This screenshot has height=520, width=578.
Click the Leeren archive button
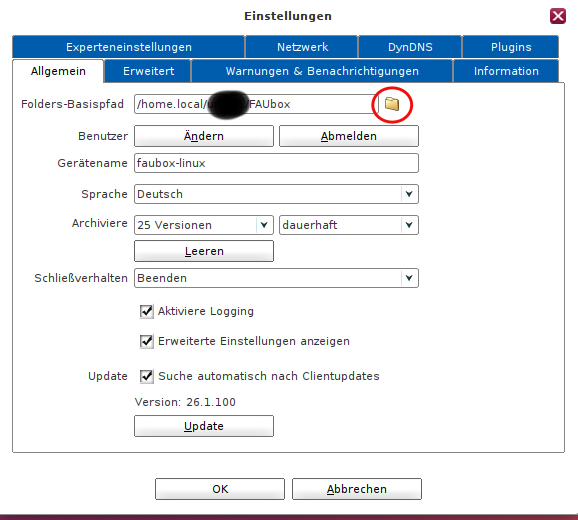coord(204,251)
